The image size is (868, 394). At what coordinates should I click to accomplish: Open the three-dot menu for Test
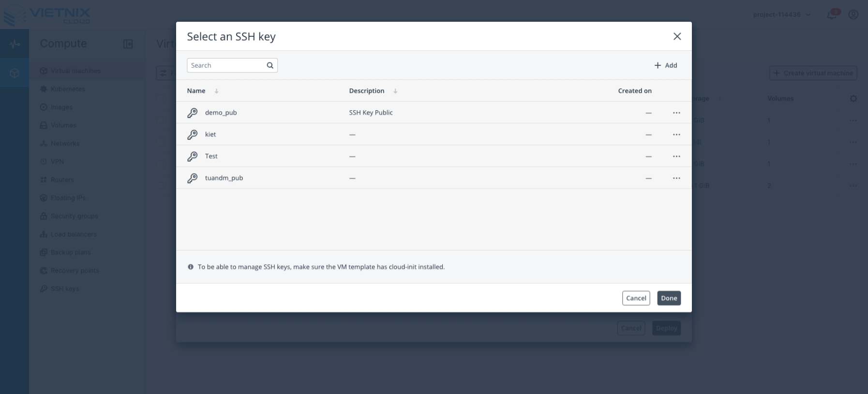pyautogui.click(x=676, y=156)
